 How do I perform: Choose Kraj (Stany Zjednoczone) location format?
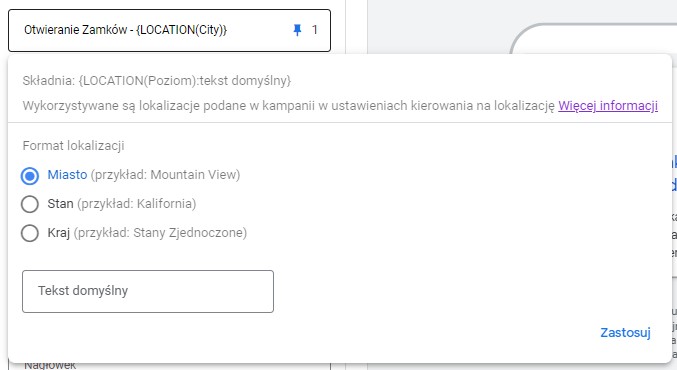(x=30, y=233)
